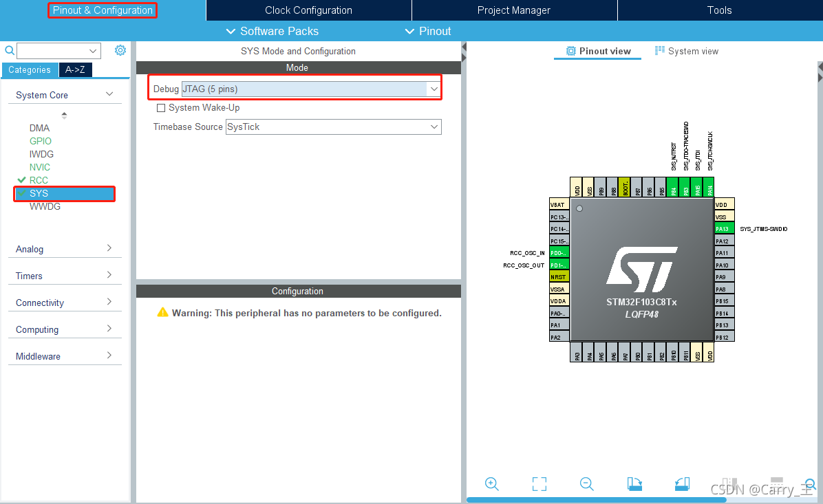Click the VBAT pin

(559, 204)
